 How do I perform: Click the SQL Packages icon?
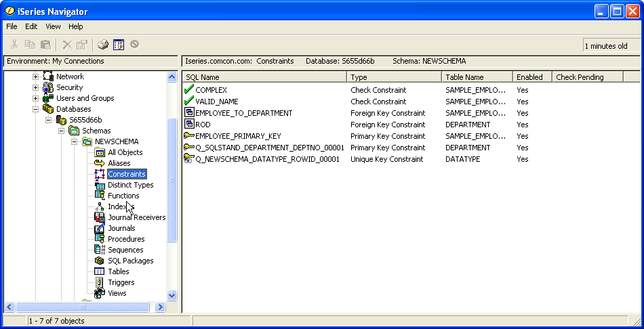[100, 261]
